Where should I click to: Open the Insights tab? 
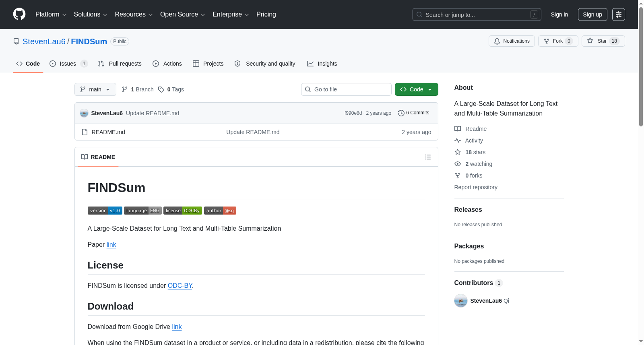click(x=322, y=64)
